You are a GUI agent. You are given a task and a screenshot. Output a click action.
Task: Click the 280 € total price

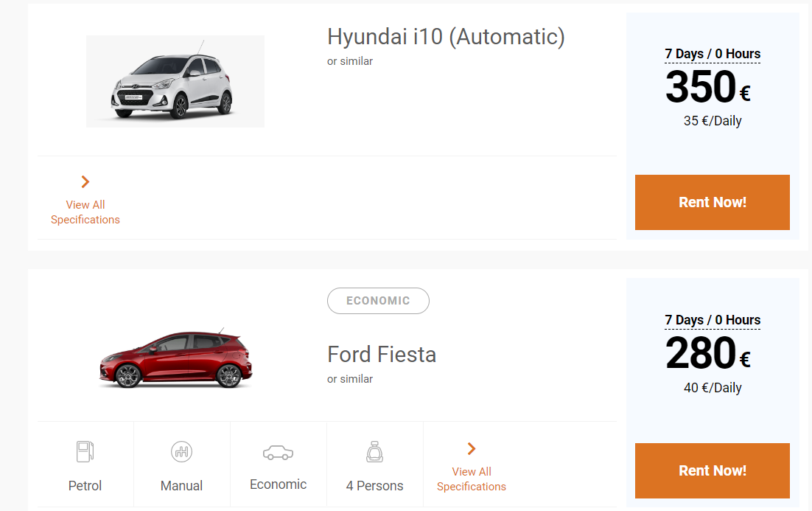708,353
